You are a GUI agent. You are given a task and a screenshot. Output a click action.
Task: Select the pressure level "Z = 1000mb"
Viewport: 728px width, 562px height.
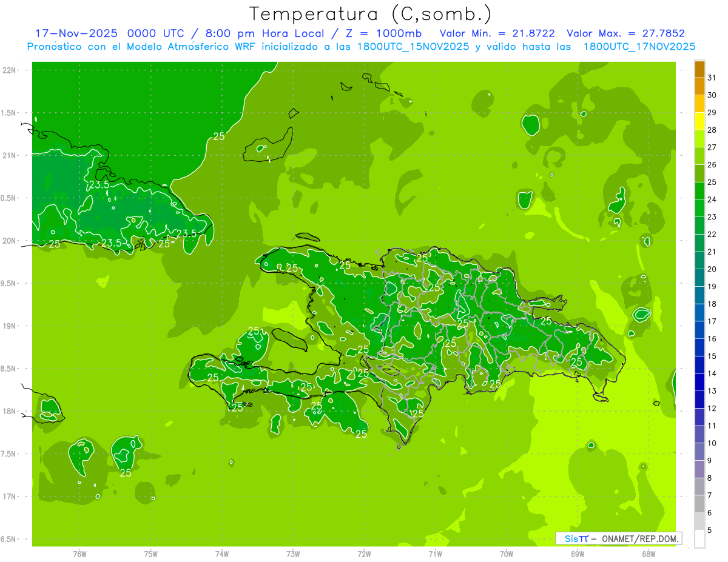(383, 33)
